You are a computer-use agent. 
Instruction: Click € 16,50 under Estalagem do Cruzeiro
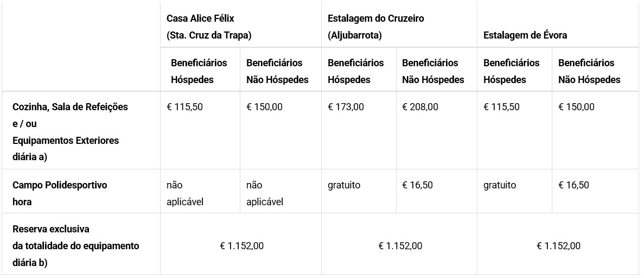pos(417,186)
